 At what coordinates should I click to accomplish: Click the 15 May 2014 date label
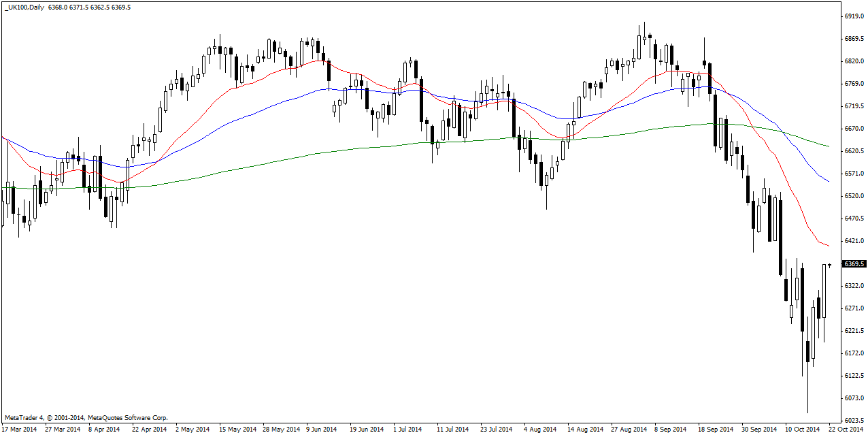pyautogui.click(x=237, y=430)
